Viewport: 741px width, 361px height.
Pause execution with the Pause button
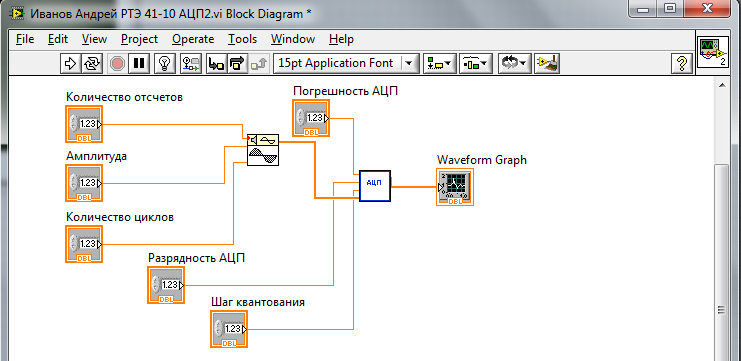(x=139, y=63)
